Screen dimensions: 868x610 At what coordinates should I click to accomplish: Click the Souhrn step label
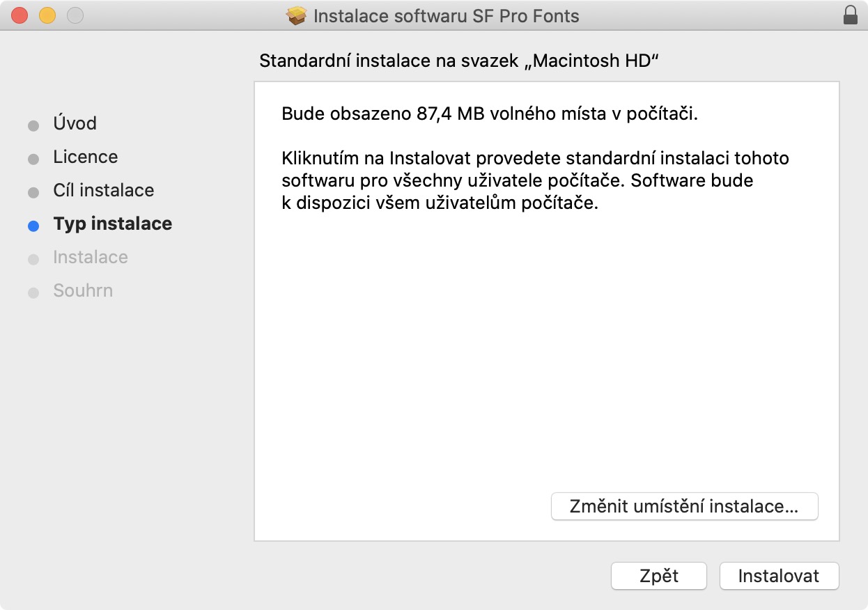[x=83, y=290]
